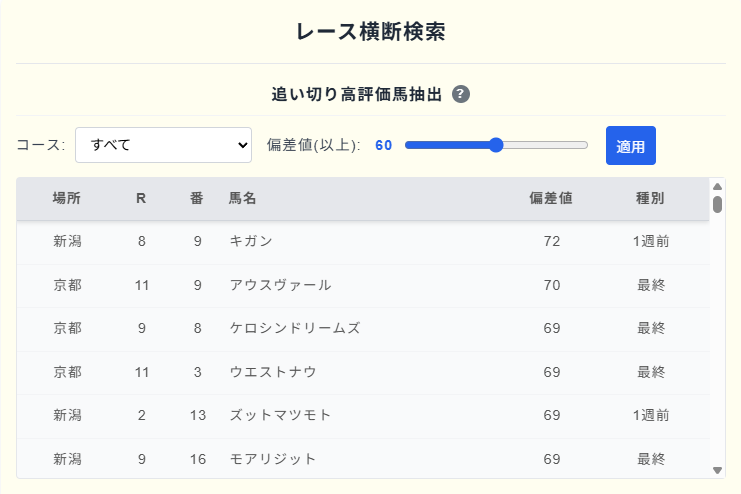Click the 種別 column header
741x494 pixels.
[x=650, y=198]
